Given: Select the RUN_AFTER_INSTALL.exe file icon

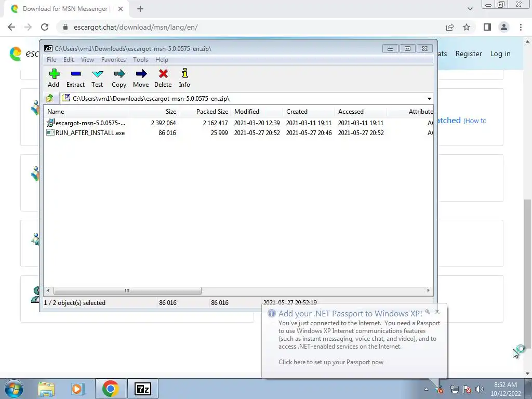Looking at the screenshot, I should 50,132.
